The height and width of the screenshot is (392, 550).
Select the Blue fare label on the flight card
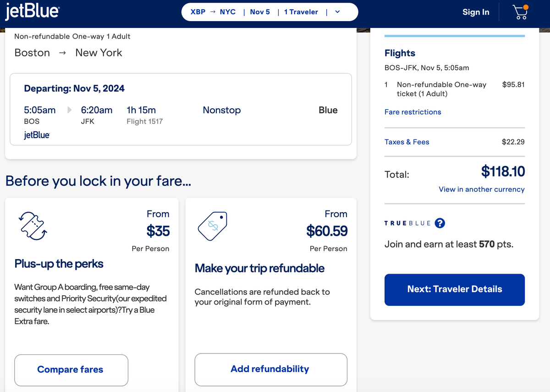click(328, 110)
